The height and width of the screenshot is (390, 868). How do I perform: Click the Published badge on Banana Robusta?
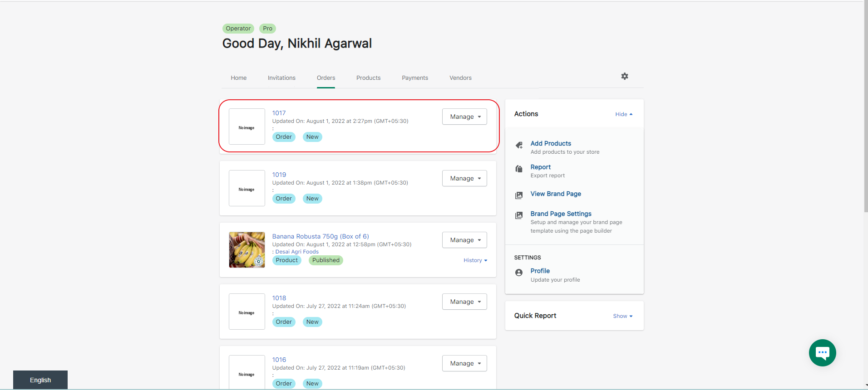pyautogui.click(x=326, y=260)
